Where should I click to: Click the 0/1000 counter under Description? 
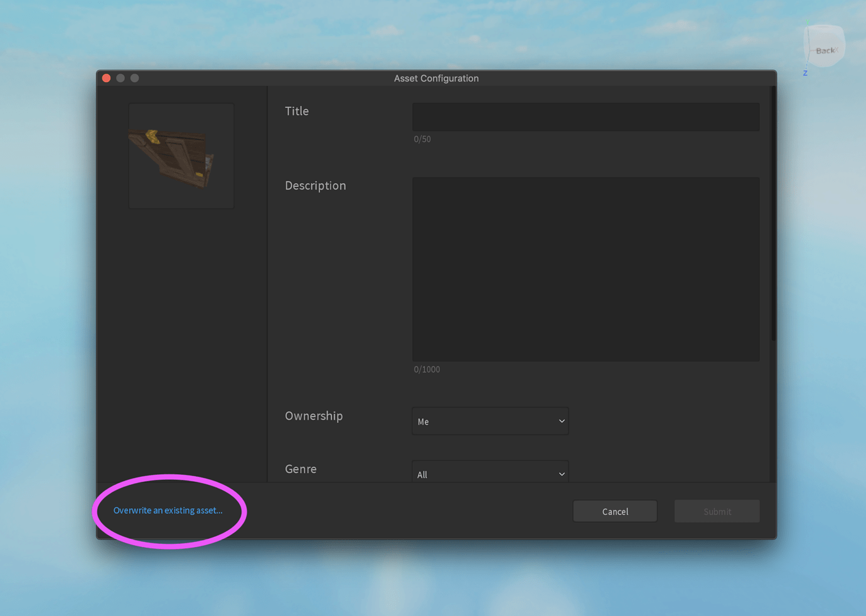coord(427,369)
